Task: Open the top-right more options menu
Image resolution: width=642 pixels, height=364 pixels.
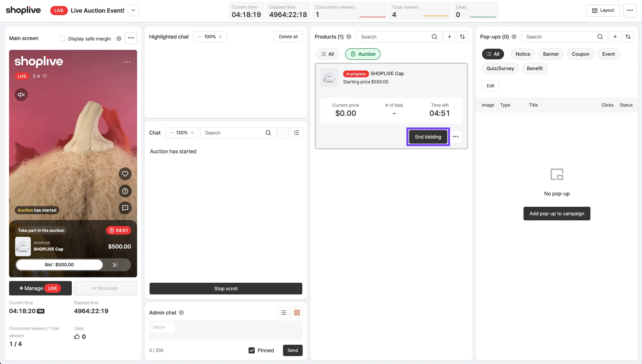Action: tap(630, 10)
